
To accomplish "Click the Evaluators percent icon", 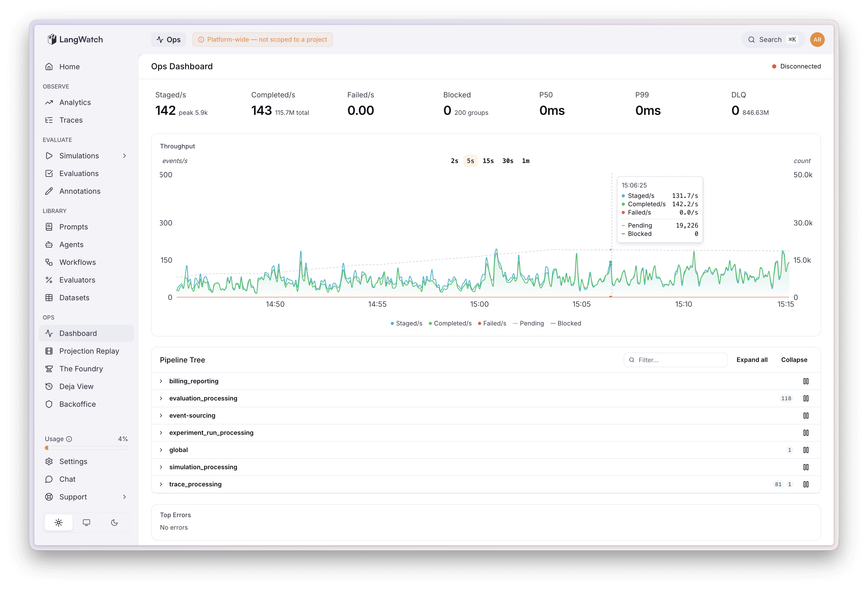I will click(49, 280).
